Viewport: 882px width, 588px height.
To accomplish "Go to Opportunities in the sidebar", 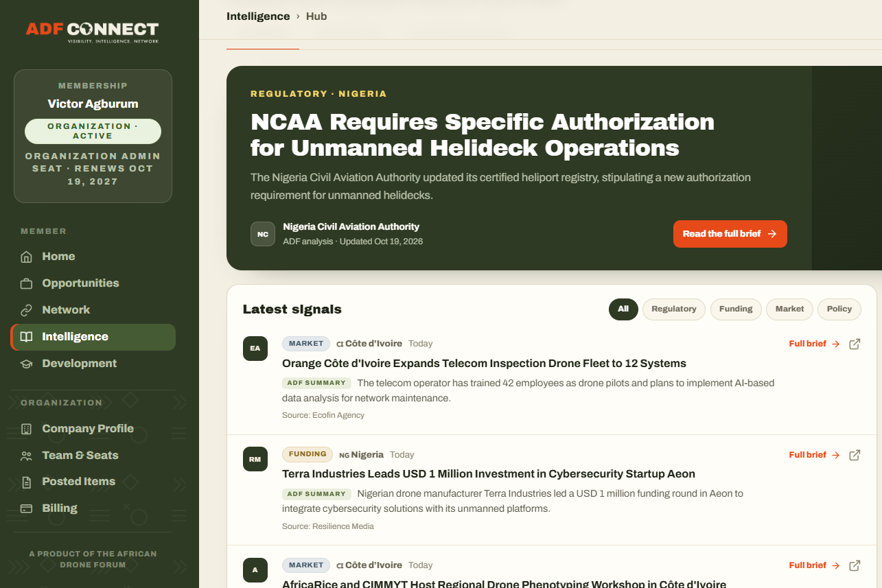I will click(93, 283).
